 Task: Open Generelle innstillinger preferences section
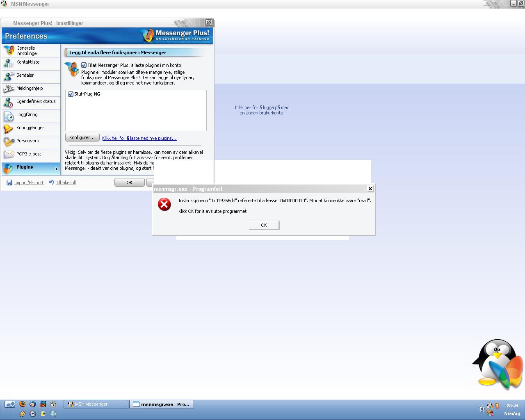(x=31, y=50)
